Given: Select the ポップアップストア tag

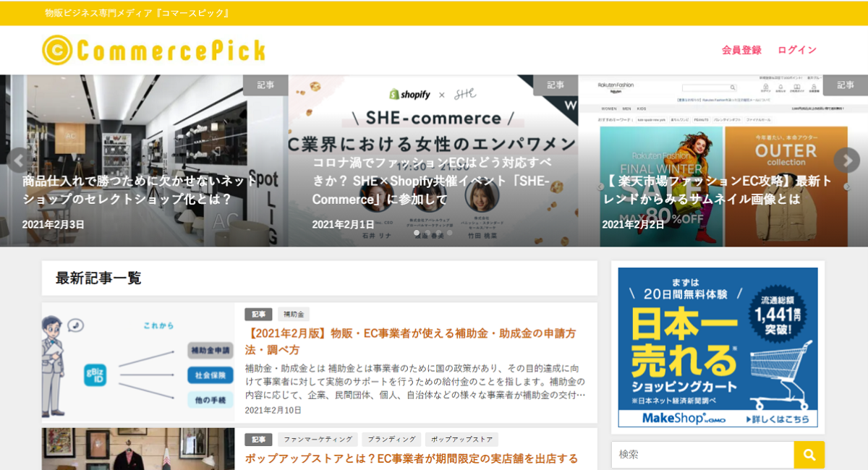Looking at the screenshot, I should coord(461,440).
